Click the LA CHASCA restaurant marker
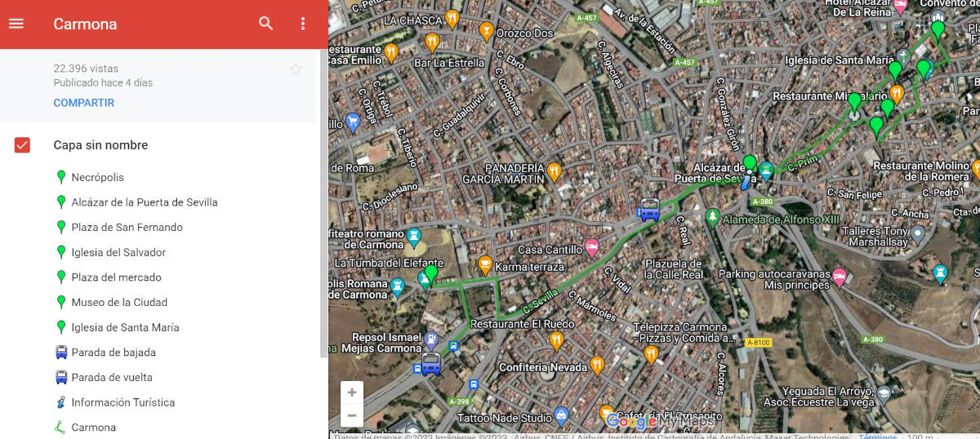Screen dimensions: 980x439 [452, 19]
